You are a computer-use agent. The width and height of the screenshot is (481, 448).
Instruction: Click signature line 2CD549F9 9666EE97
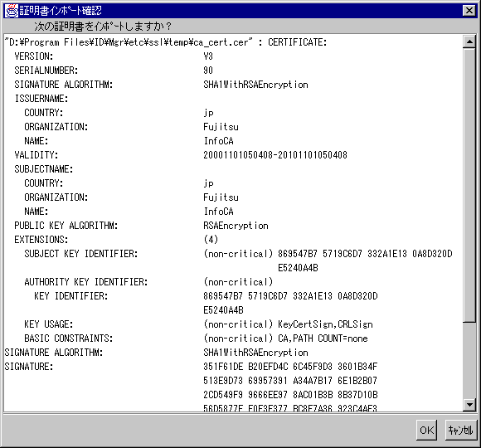click(290, 395)
